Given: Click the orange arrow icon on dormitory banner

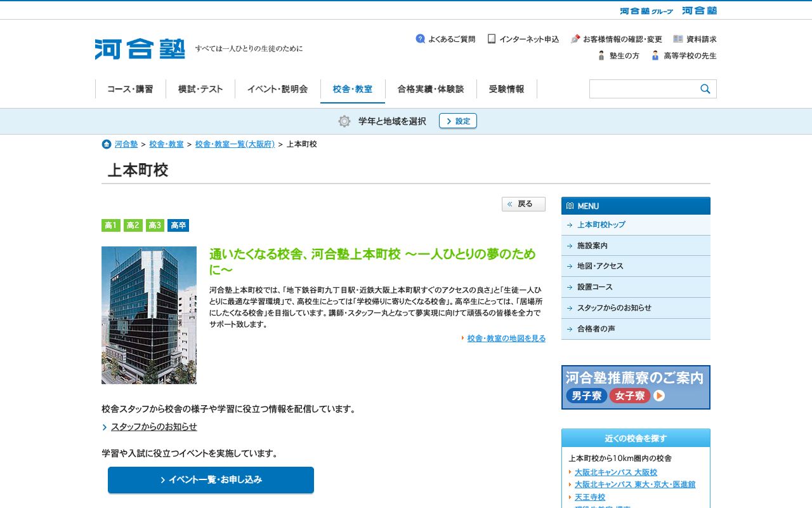Looking at the screenshot, I should (659, 396).
